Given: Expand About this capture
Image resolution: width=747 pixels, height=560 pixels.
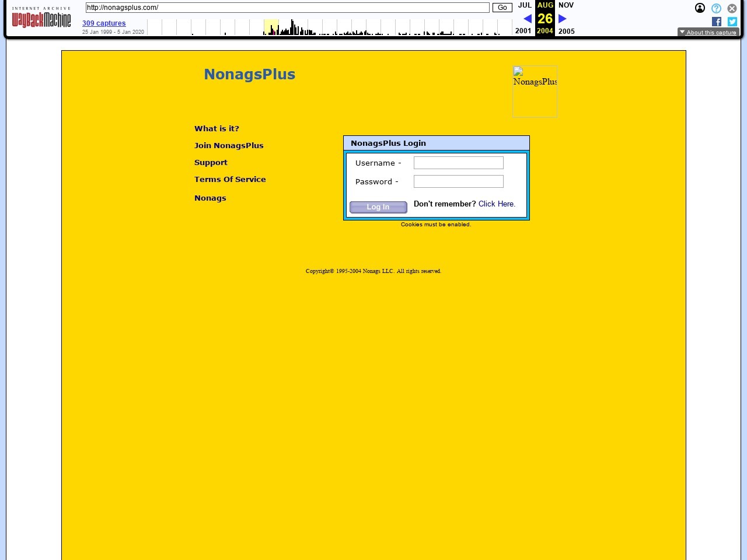Looking at the screenshot, I should click(708, 33).
